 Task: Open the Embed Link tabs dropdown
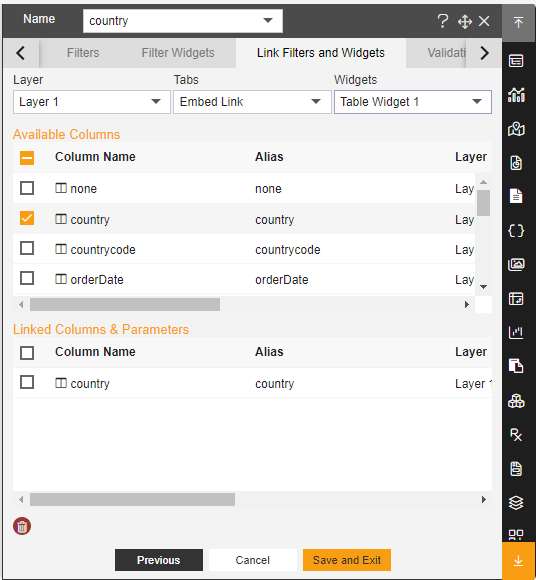pyautogui.click(x=252, y=102)
